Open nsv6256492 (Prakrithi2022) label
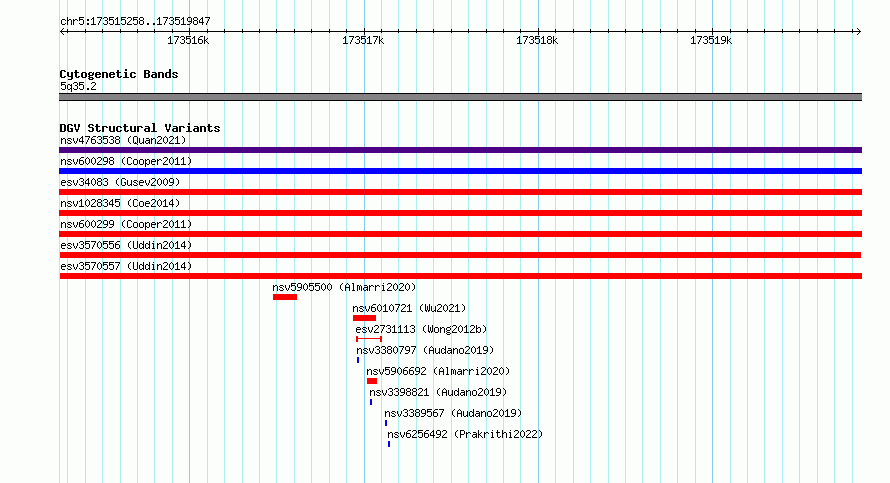Screen dimensions: 890x483 click(x=465, y=434)
